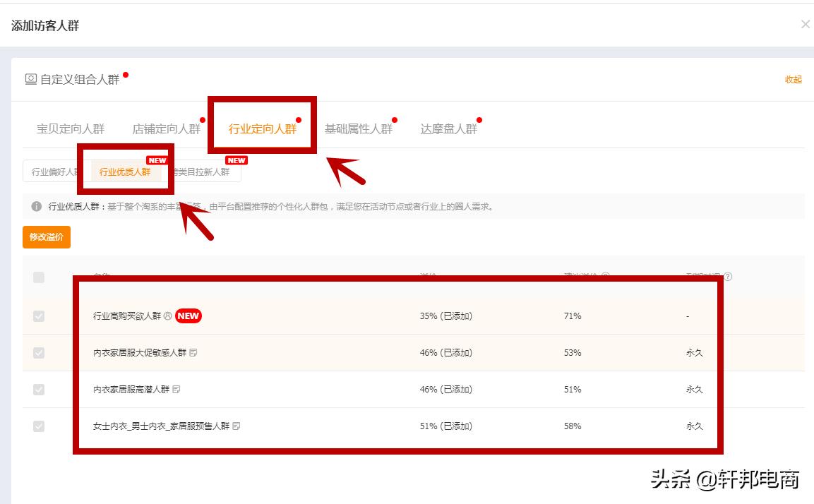Click note icon after 女士内衣_男士内衣_家居服预售人群

237,426
